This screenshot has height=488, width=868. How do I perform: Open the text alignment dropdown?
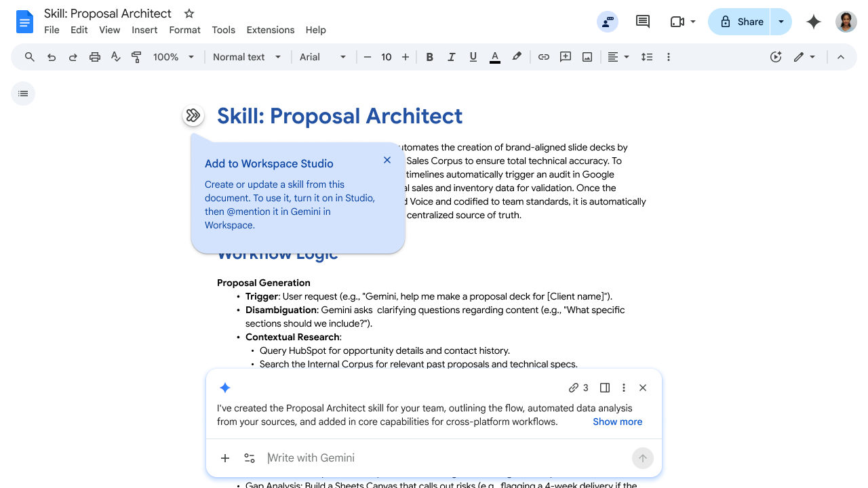618,57
